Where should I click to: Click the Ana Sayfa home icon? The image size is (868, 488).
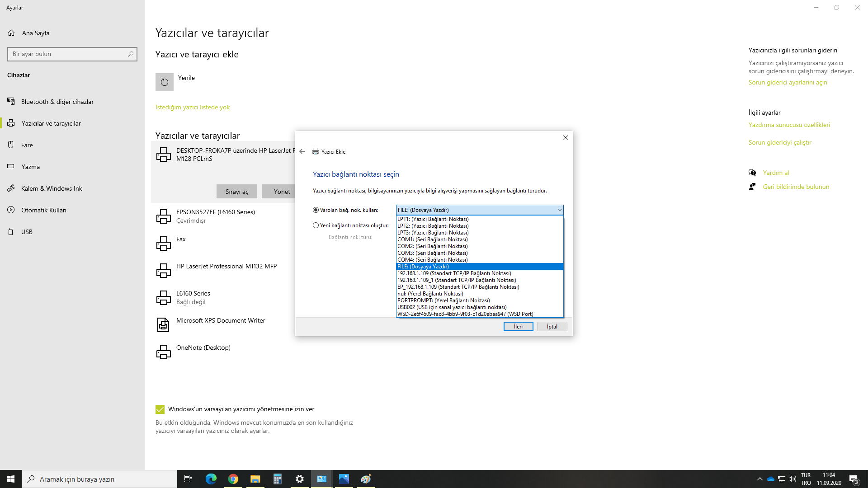[12, 33]
